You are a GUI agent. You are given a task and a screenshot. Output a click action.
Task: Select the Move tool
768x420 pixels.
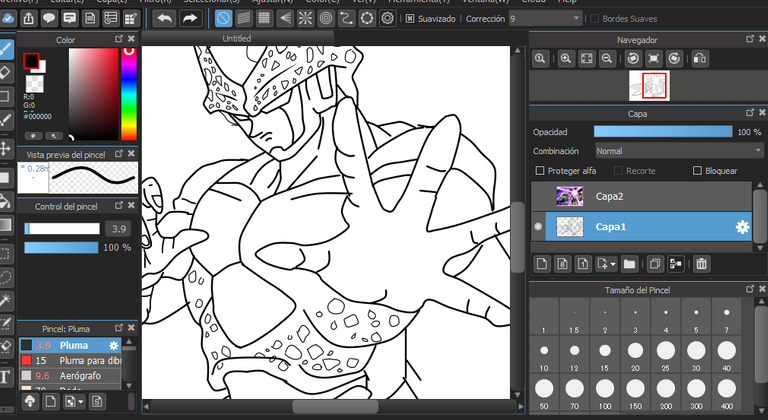coord(5,148)
